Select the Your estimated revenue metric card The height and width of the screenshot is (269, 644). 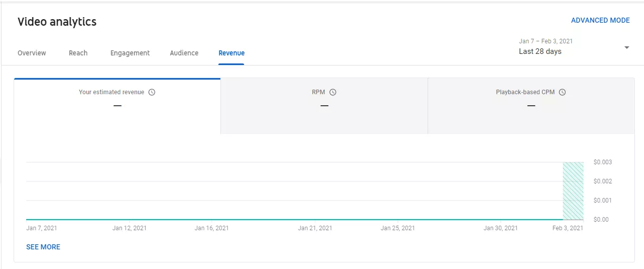pos(117,106)
